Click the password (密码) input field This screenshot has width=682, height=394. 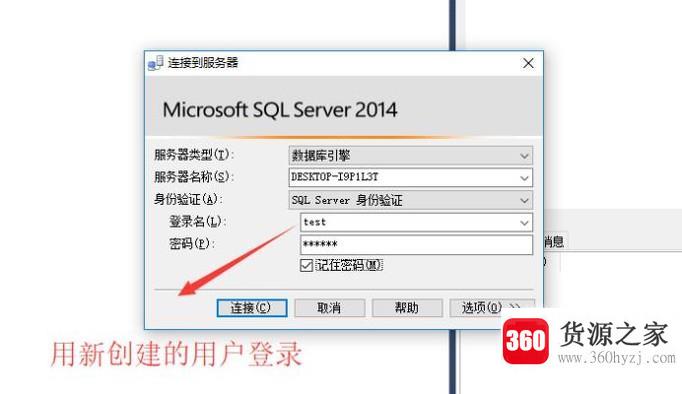pyautogui.click(x=416, y=244)
